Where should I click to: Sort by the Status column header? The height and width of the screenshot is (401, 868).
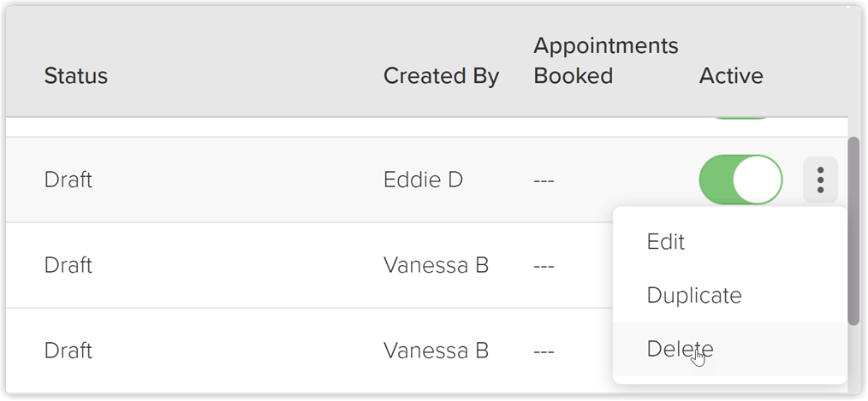tap(76, 76)
